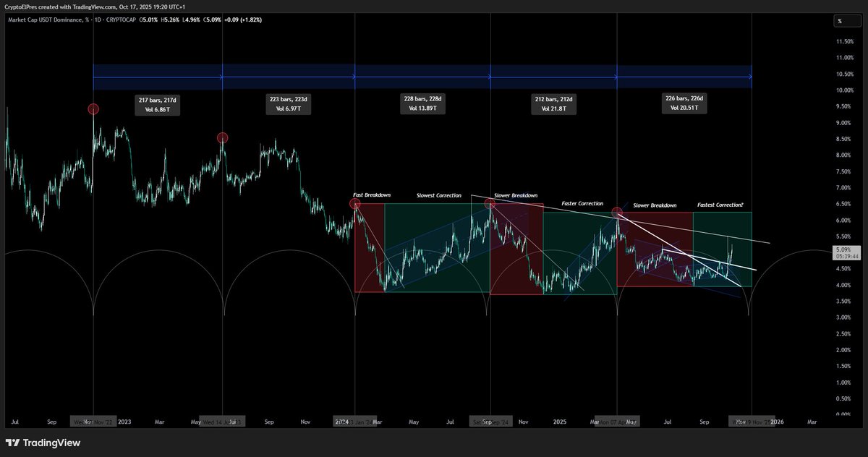Click the red circle beside Fast Breakdown
This screenshot has width=868, height=457.
tap(355, 204)
